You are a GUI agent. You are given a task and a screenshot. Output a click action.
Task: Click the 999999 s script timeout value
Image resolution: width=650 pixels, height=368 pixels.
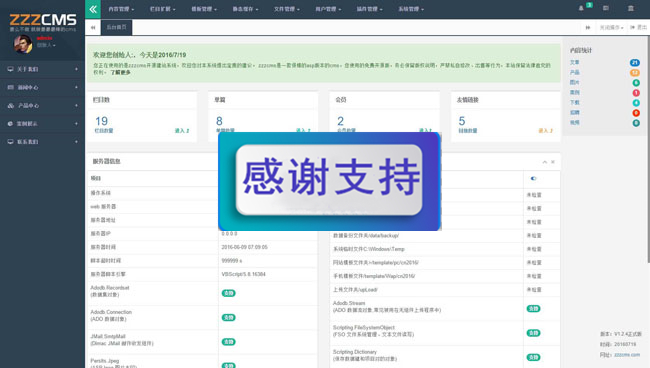tap(232, 261)
